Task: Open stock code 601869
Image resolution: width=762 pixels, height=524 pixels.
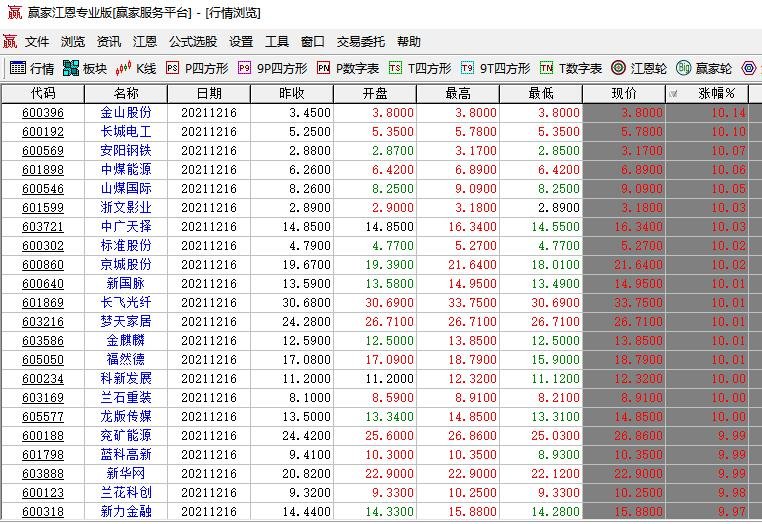Action: [43, 302]
